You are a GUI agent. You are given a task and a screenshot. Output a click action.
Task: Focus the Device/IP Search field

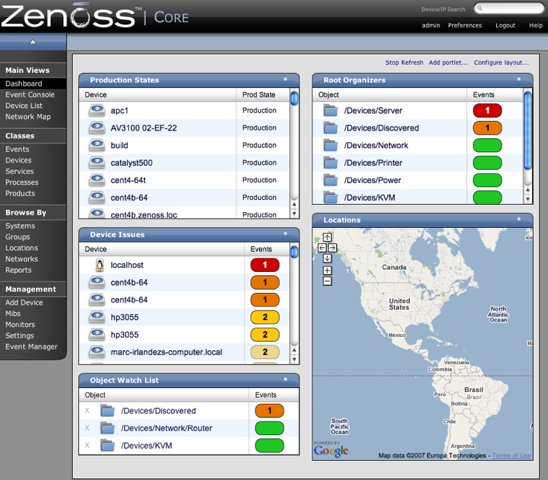click(x=509, y=8)
